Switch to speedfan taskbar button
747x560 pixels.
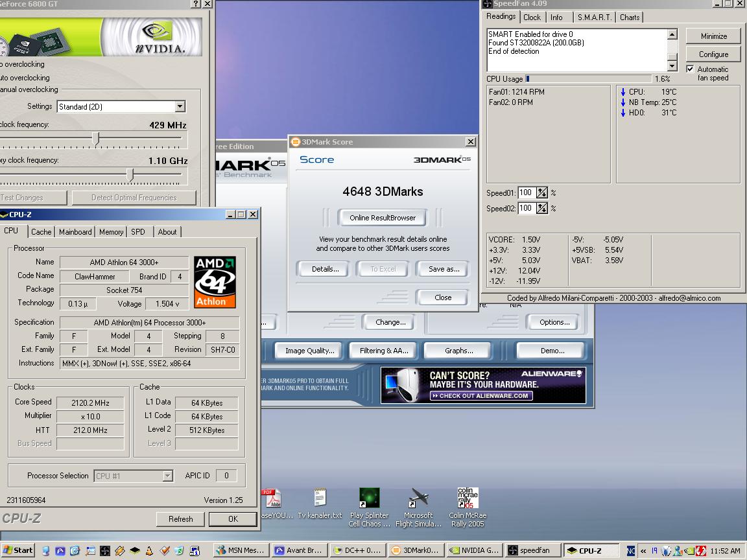532,550
